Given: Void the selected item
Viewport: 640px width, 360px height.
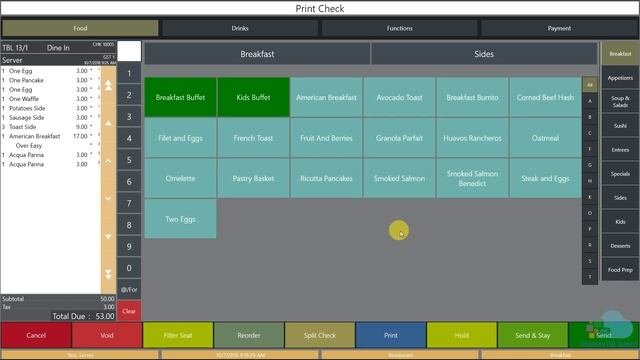Looking at the screenshot, I should tap(107, 335).
